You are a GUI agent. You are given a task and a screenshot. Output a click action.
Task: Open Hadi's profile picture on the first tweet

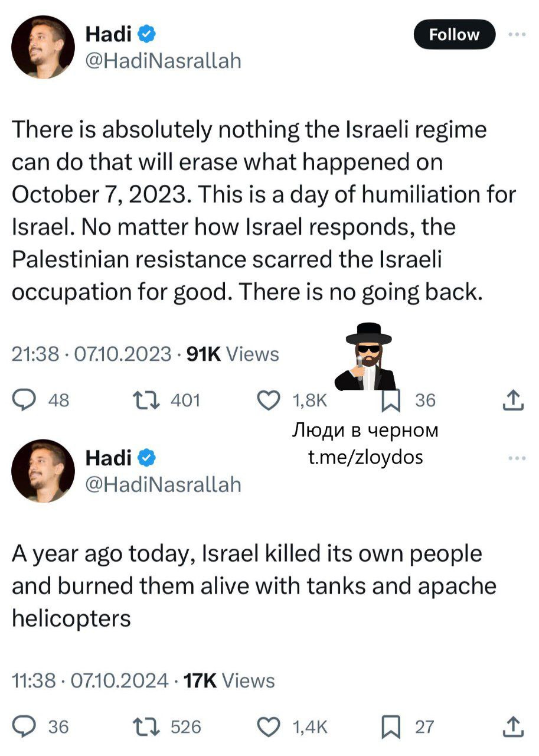point(43,47)
